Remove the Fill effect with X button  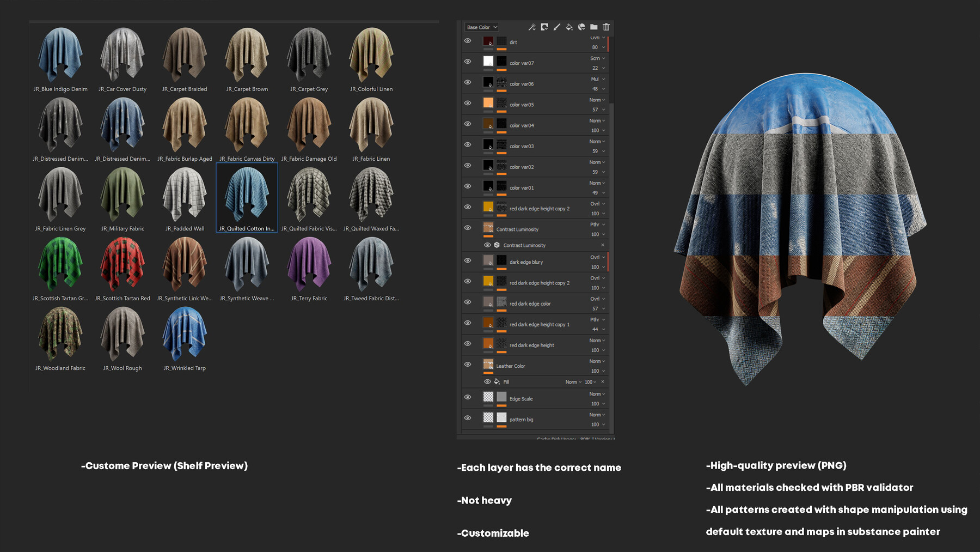tap(603, 382)
